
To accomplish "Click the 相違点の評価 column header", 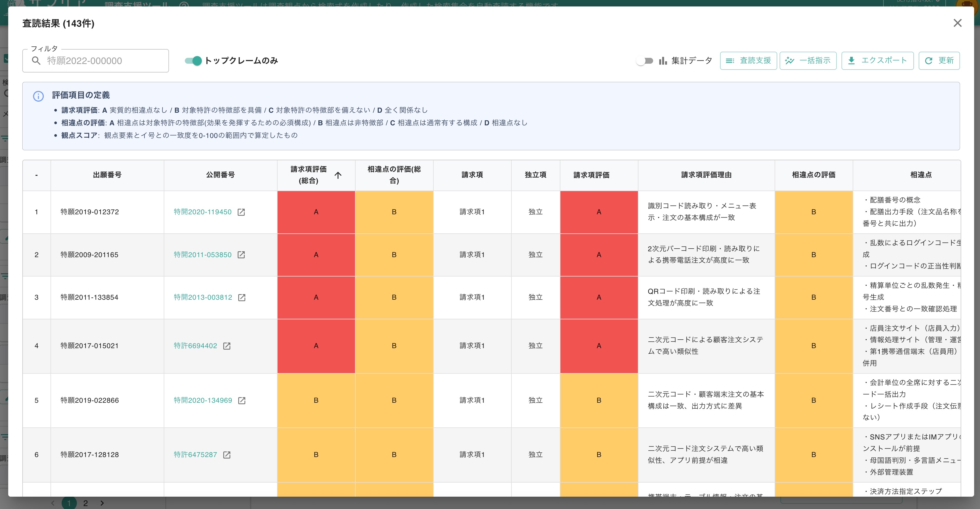I will (813, 175).
